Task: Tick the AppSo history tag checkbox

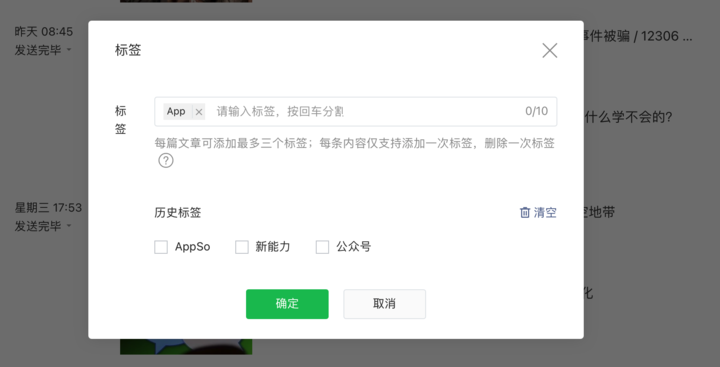Action: (x=161, y=247)
